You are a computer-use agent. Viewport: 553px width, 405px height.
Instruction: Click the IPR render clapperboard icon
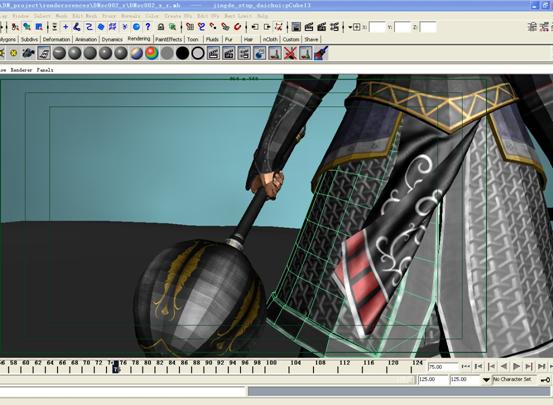click(322, 27)
